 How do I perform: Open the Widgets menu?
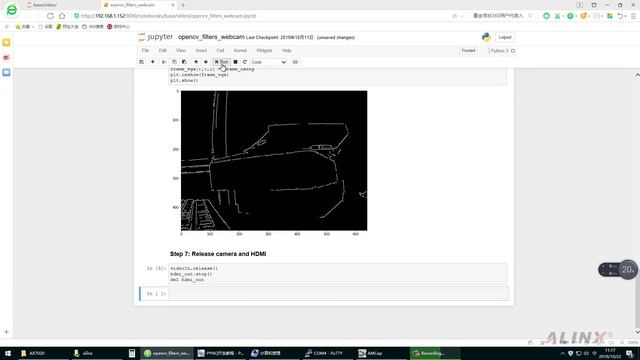(x=264, y=51)
